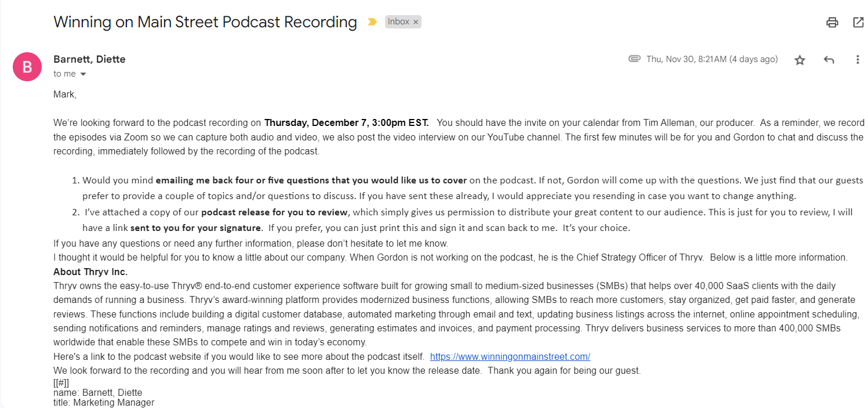The width and height of the screenshot is (868, 408).
Task: Click the Thu, Nov 30 timestamp
Action: [711, 59]
